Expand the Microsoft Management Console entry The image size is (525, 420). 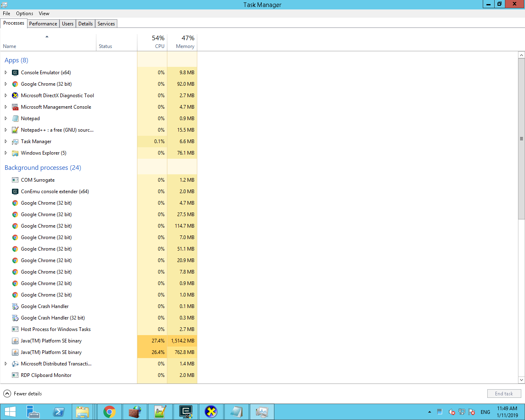pyautogui.click(x=6, y=107)
